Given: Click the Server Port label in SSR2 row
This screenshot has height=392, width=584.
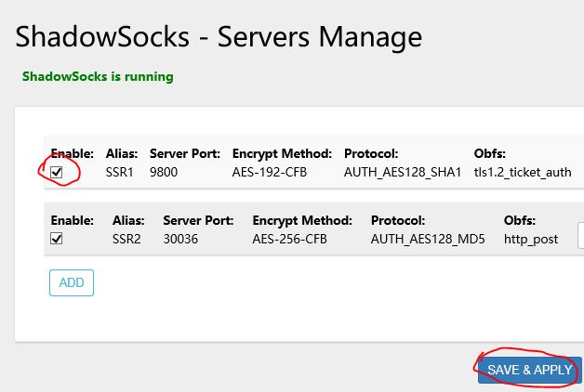Looking at the screenshot, I should [198, 220].
